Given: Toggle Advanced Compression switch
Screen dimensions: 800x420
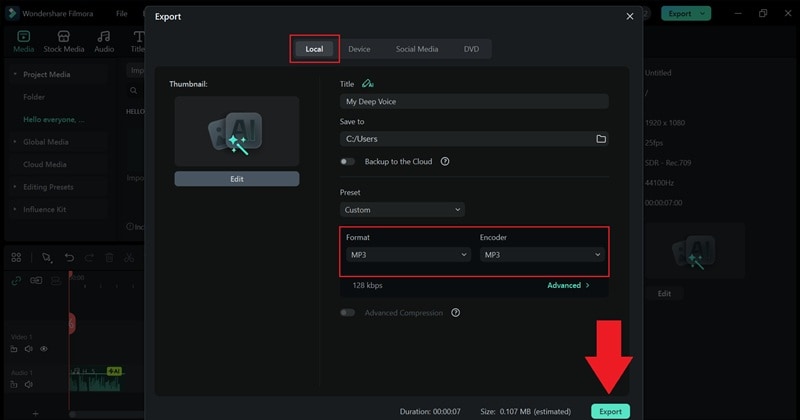Looking at the screenshot, I should click(x=347, y=312).
